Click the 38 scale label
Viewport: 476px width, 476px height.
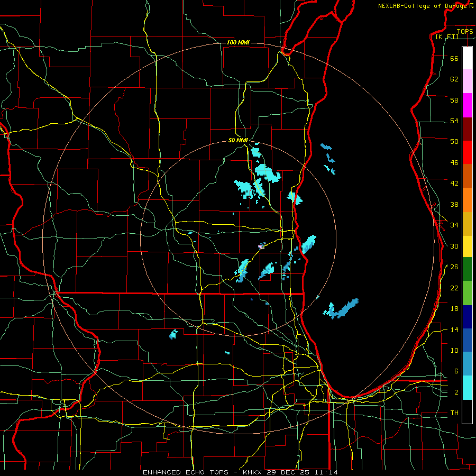click(454, 204)
